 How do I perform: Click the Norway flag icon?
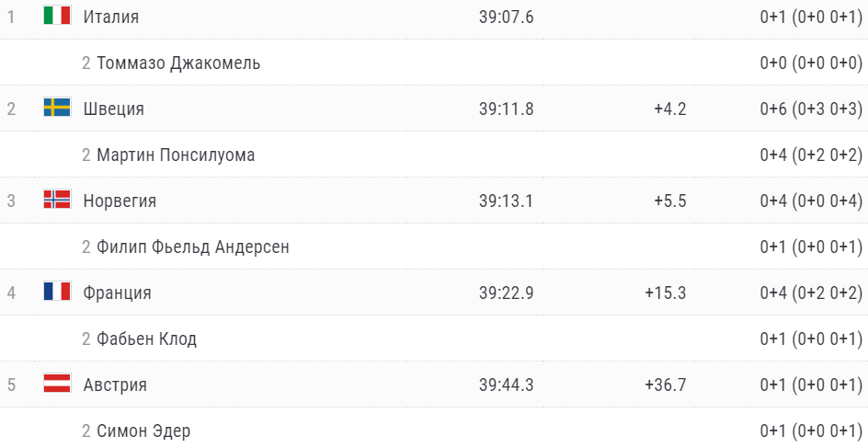57,200
